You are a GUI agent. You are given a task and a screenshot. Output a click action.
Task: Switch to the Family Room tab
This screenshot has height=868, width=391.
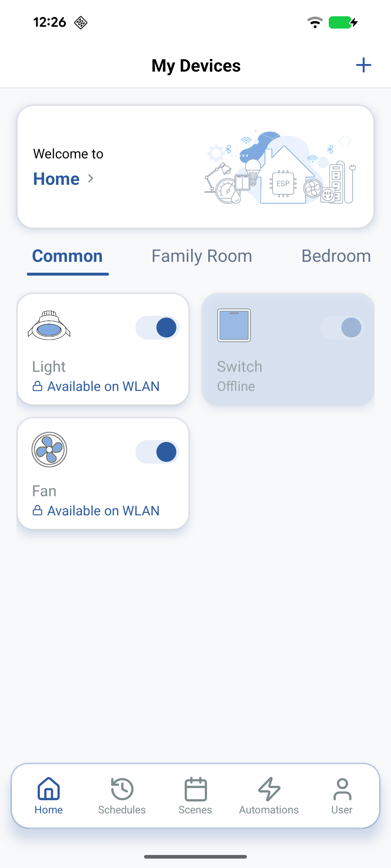pyautogui.click(x=202, y=256)
